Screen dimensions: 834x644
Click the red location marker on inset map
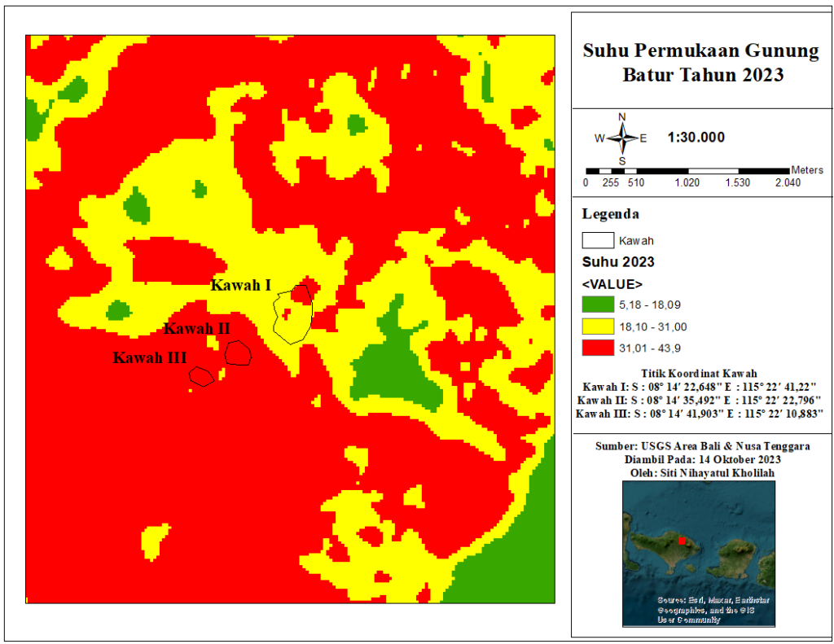(x=681, y=540)
